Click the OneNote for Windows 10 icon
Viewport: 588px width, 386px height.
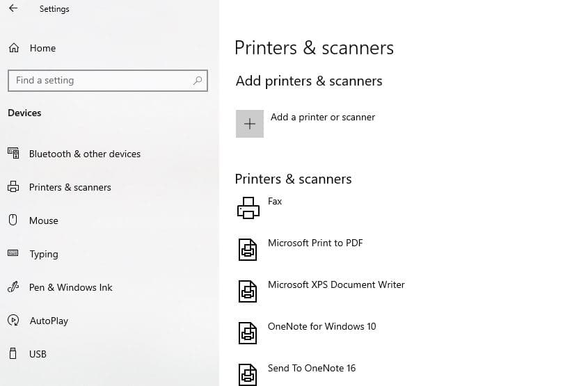coord(248,332)
